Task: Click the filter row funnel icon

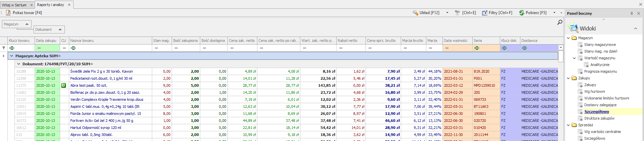Action: [x=4, y=48]
